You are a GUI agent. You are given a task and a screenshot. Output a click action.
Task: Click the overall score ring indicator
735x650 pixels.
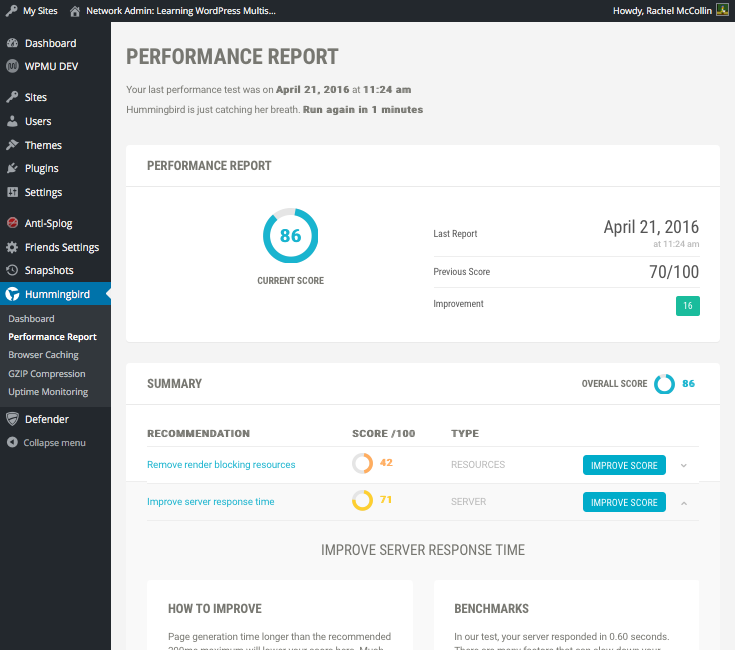[x=664, y=384]
